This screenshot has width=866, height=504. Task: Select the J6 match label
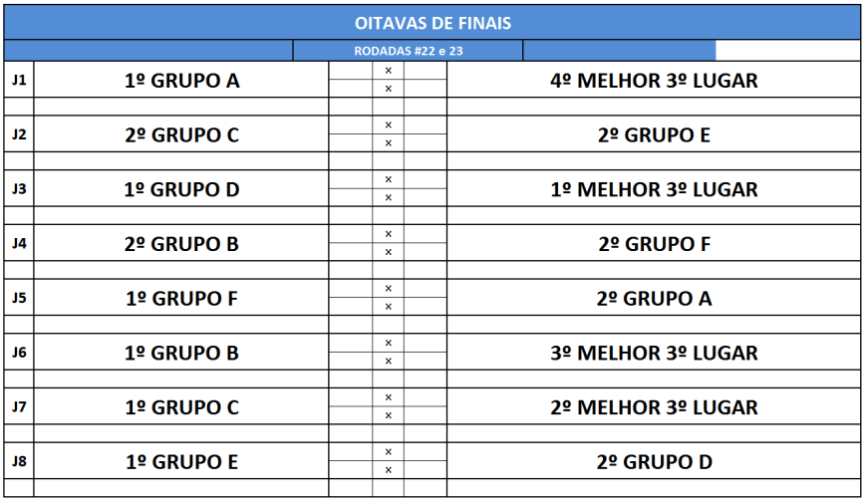coord(18,352)
